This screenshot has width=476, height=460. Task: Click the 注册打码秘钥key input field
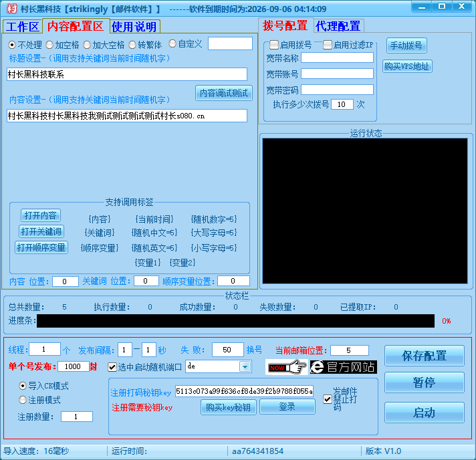point(244,391)
